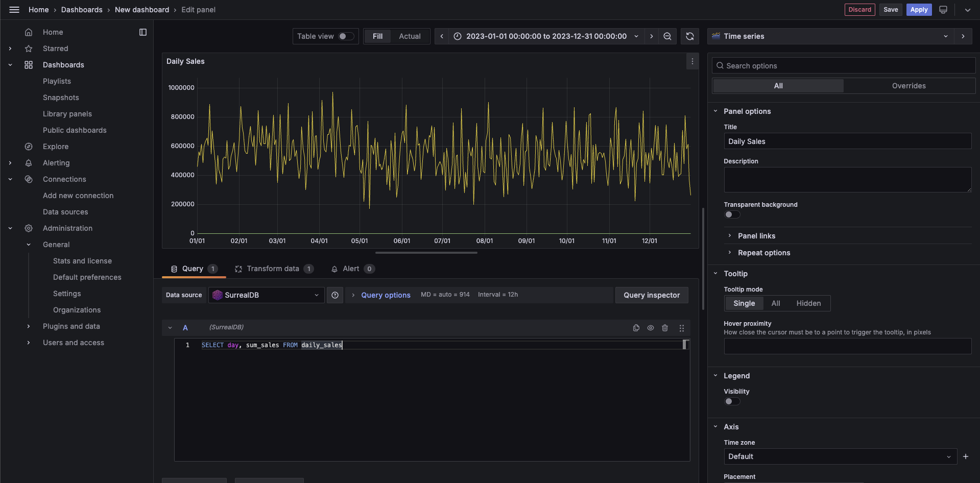The height and width of the screenshot is (483, 980).
Task: Click the zoom out time range icon
Action: click(x=667, y=36)
